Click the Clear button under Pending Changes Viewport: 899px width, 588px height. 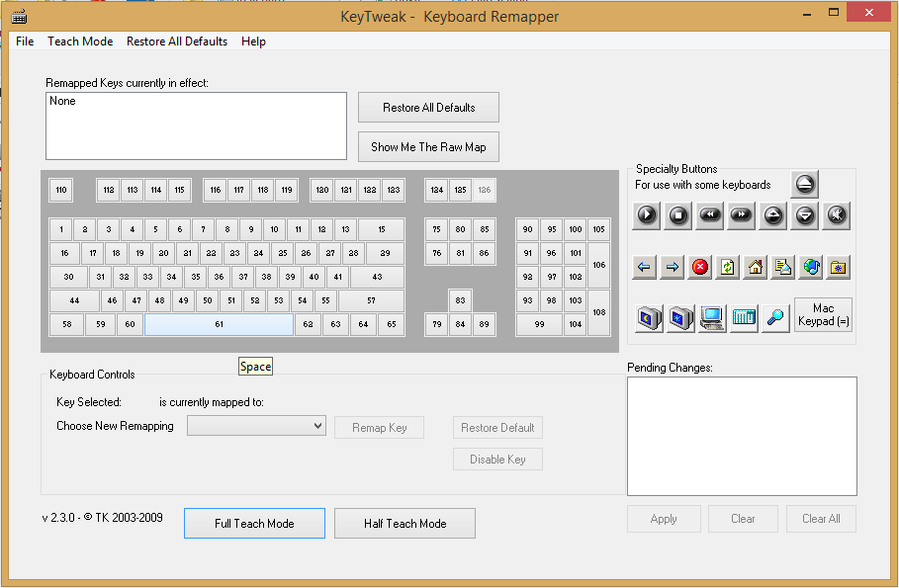(x=743, y=519)
